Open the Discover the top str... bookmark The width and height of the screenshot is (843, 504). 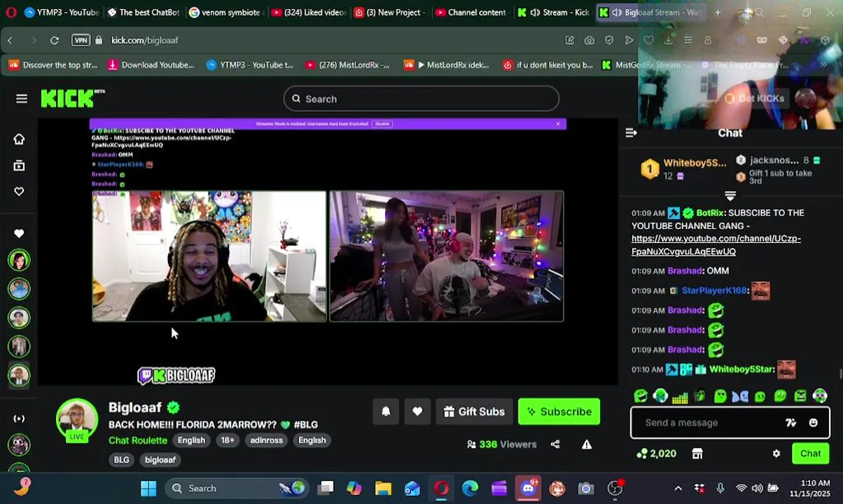pyautogui.click(x=53, y=65)
